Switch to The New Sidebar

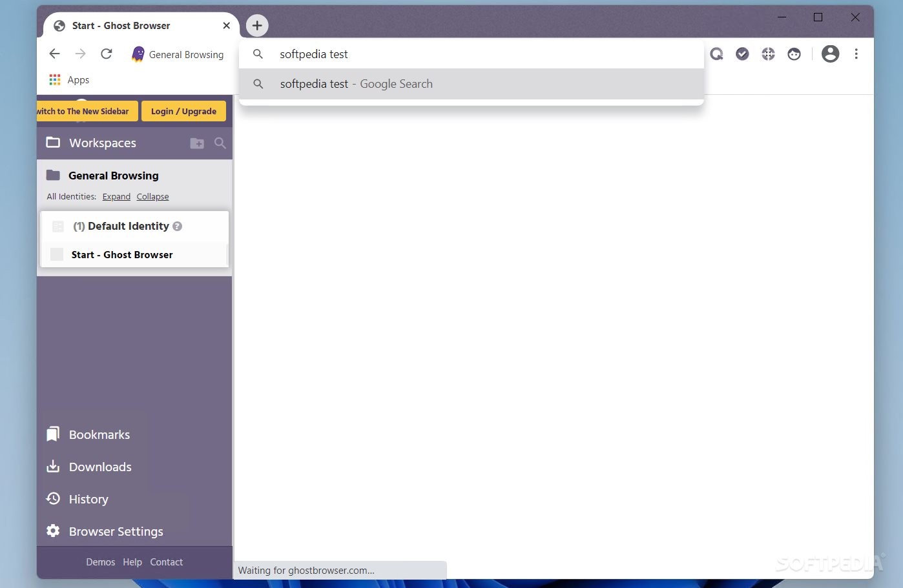tap(87, 111)
